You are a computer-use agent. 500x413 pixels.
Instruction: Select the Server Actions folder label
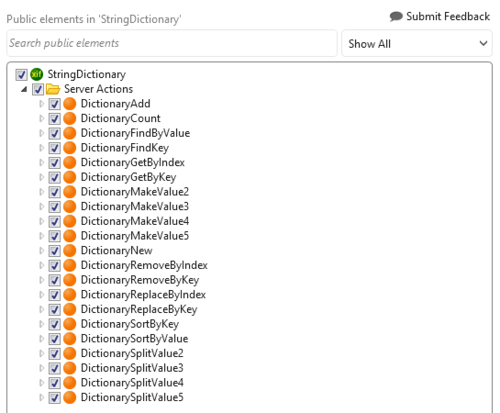click(98, 89)
